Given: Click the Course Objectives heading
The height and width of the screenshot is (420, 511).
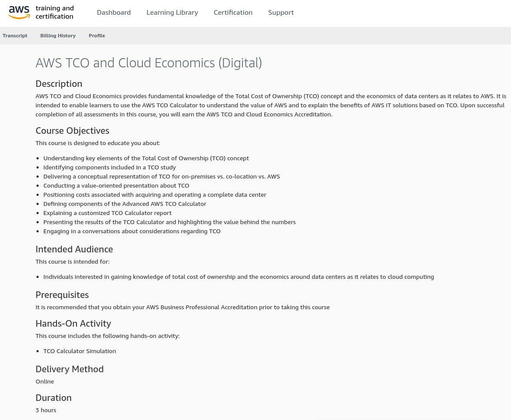Looking at the screenshot, I should coord(72,131).
